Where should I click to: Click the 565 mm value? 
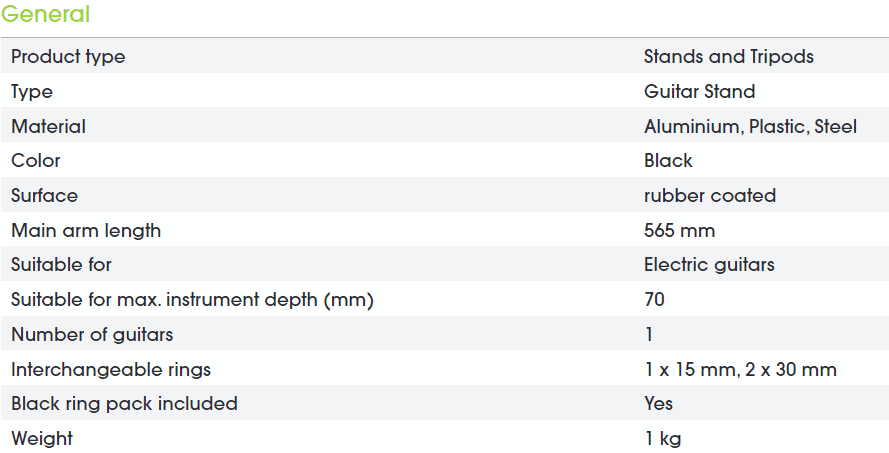(x=679, y=230)
